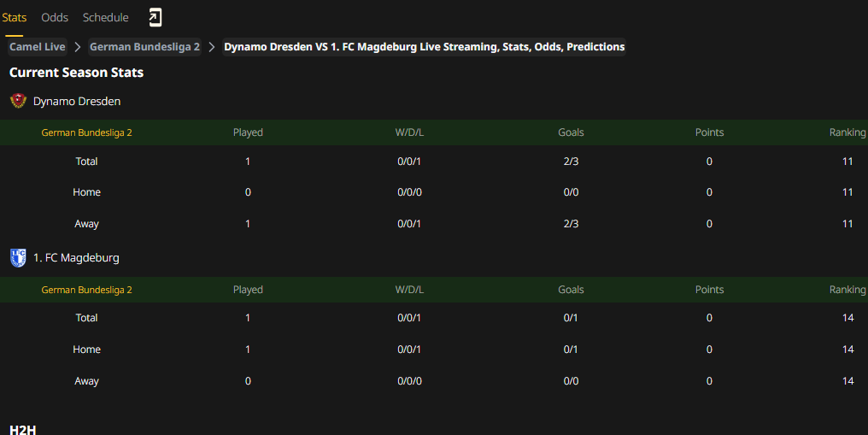The height and width of the screenshot is (435, 868).
Task: Switch to the Odds tab
Action: point(55,18)
